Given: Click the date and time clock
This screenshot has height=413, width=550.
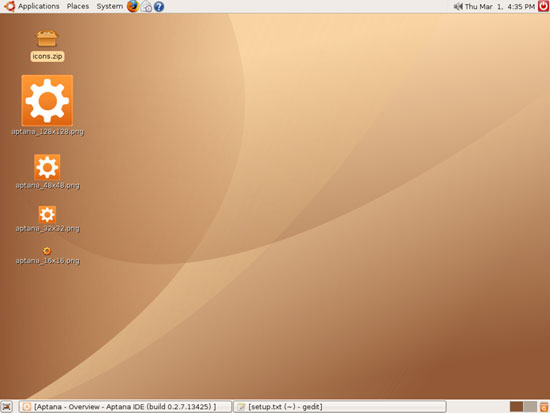Looking at the screenshot, I should click(499, 7).
